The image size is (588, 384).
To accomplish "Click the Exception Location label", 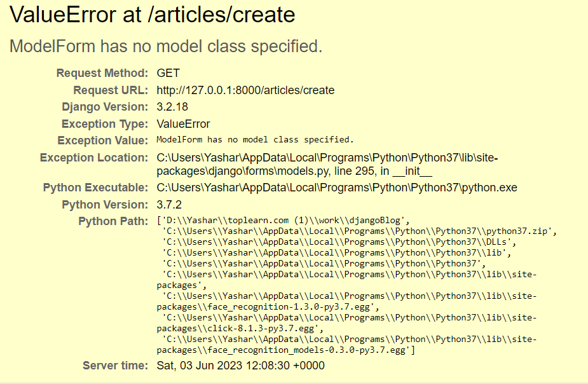I will 94,158.
